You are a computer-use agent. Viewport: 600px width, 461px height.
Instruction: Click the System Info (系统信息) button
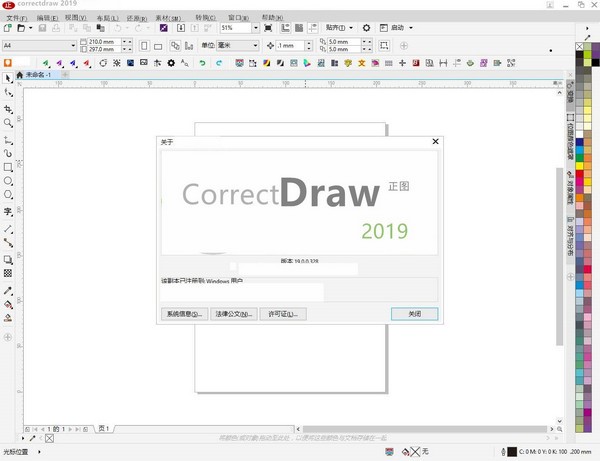click(x=184, y=314)
